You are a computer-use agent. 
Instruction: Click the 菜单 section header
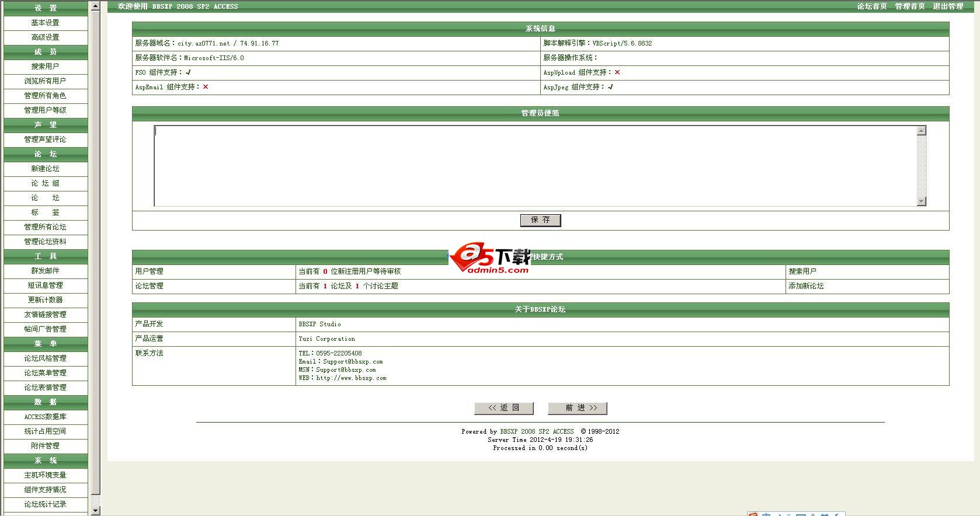[x=45, y=344]
